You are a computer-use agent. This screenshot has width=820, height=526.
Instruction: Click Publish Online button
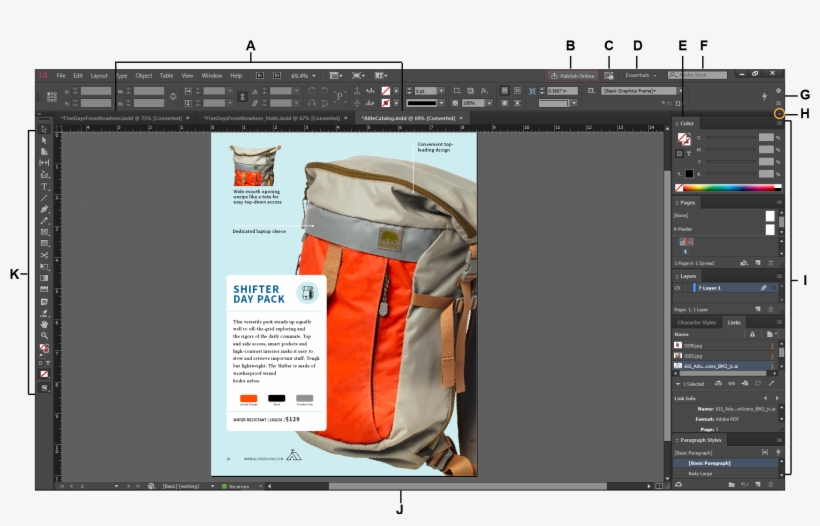pyautogui.click(x=573, y=76)
